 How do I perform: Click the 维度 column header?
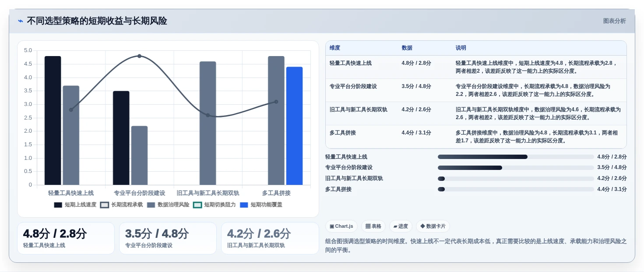tap(335, 48)
